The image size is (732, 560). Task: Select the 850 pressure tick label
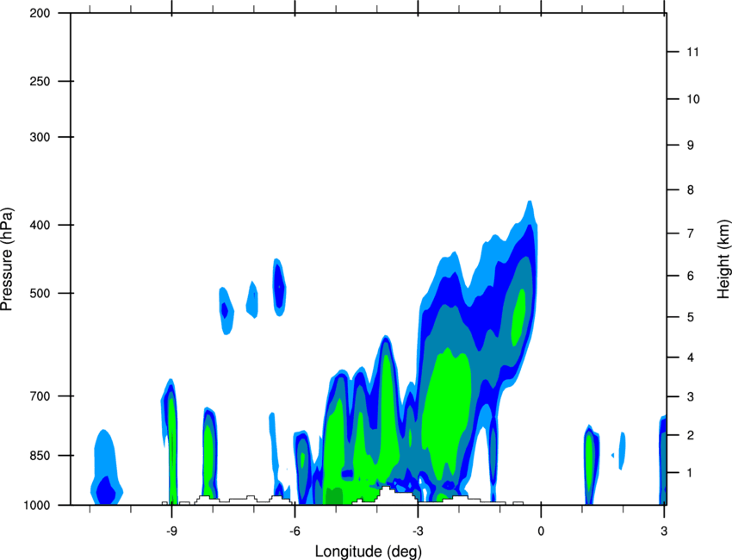40,456
